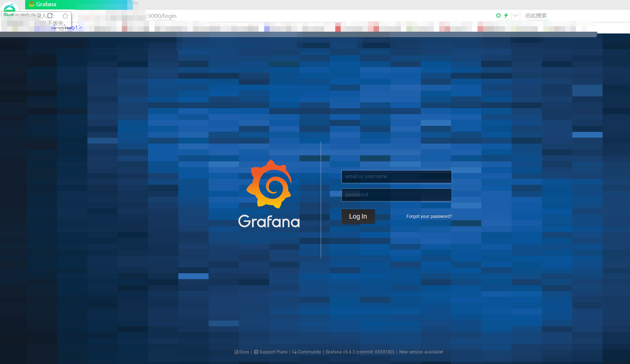Click the browser search box 点此搜索

536,16
